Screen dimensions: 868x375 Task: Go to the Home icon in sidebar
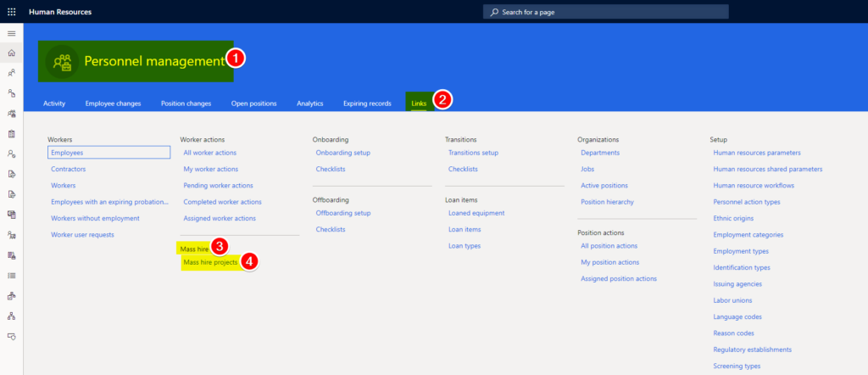pyautogui.click(x=11, y=53)
